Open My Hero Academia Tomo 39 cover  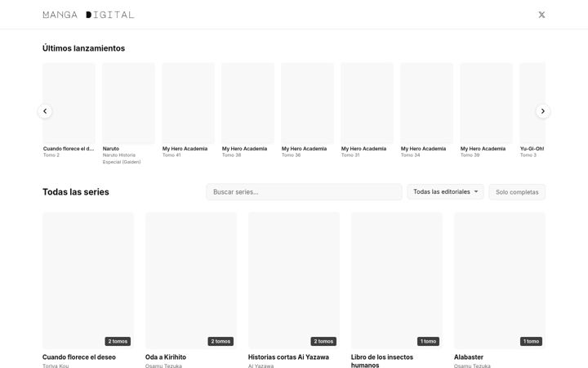coord(487,103)
